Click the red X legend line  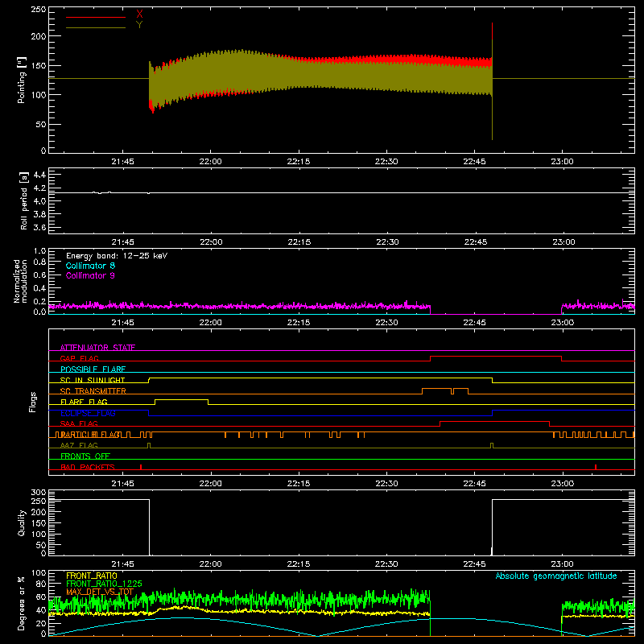tap(95, 17)
